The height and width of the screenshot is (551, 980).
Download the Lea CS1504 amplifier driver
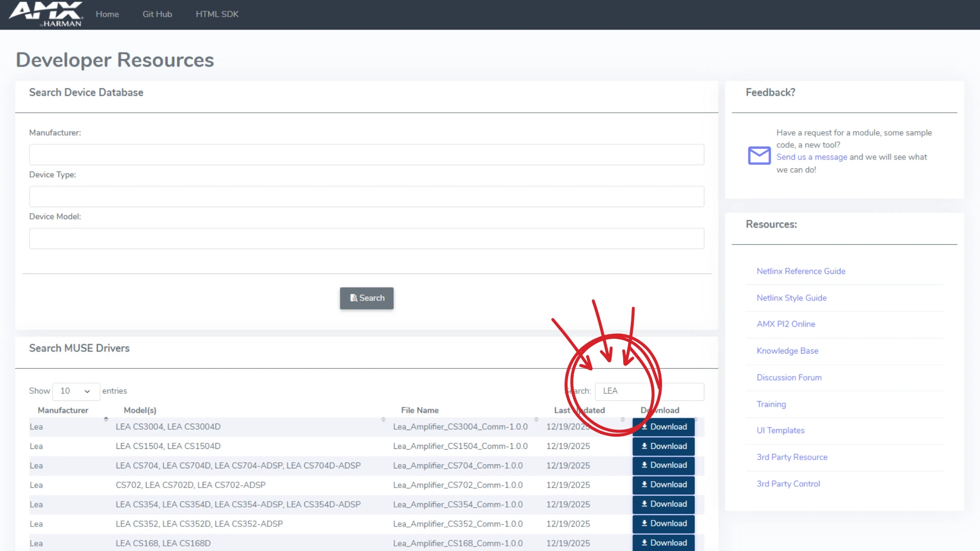click(x=663, y=446)
